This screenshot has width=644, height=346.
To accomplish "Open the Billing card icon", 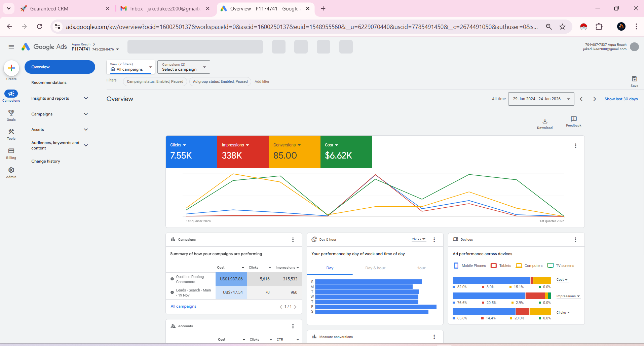I will point(11,151).
